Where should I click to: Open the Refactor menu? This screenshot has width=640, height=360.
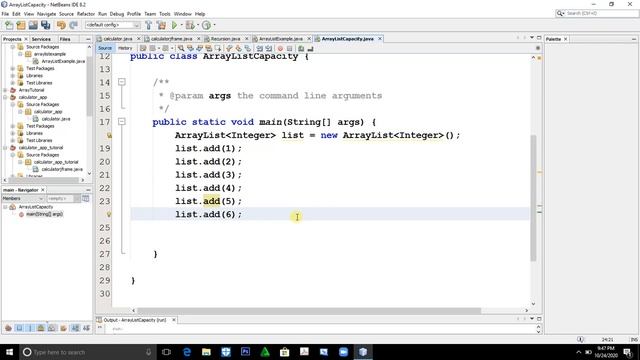(86, 14)
